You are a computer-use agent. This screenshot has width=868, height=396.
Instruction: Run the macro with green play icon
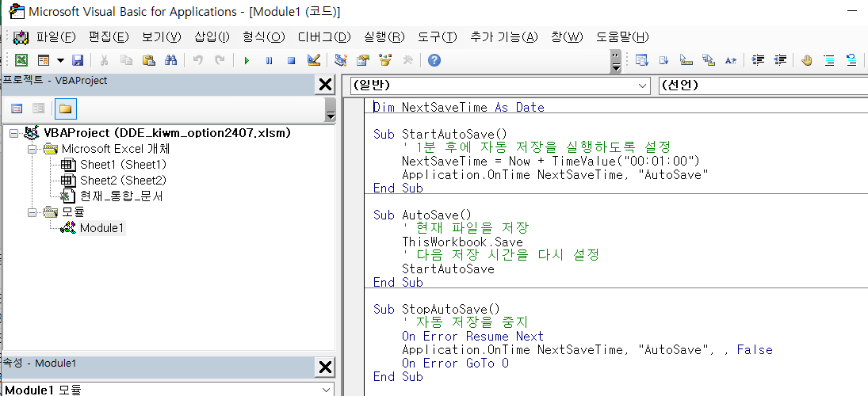click(247, 60)
